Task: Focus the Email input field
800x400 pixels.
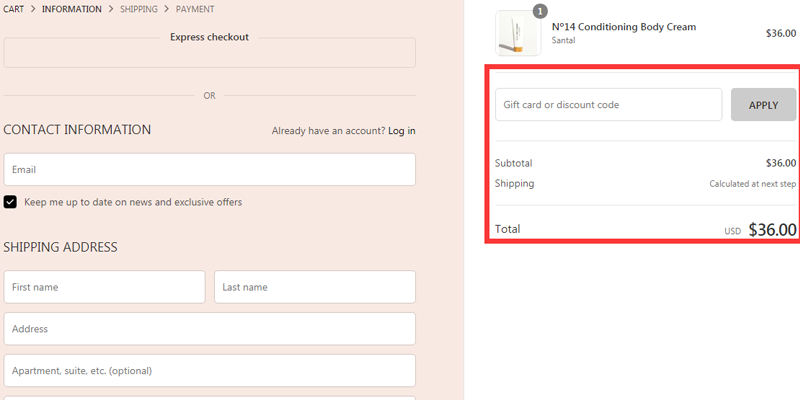Action: (210, 169)
